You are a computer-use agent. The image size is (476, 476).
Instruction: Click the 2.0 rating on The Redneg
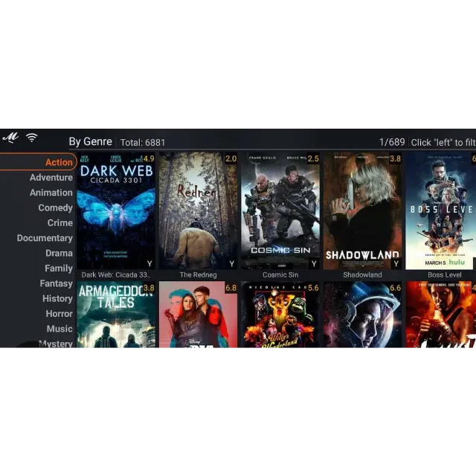[x=231, y=158]
